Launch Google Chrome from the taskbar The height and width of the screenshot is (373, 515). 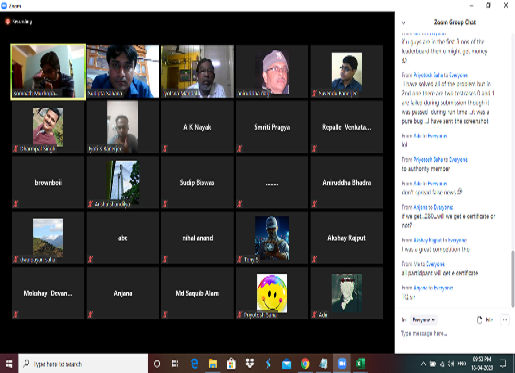click(305, 364)
